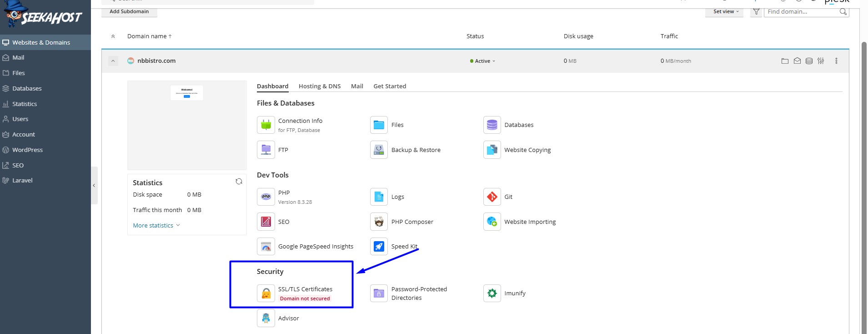Open Password-Protected Directories icon
Viewport: 868px width, 334px height.
pyautogui.click(x=379, y=294)
